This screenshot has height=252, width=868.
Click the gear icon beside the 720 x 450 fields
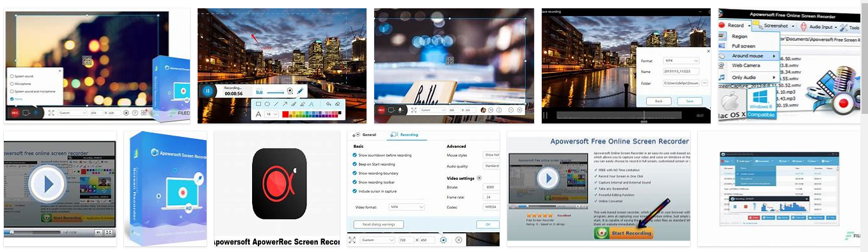(443, 240)
